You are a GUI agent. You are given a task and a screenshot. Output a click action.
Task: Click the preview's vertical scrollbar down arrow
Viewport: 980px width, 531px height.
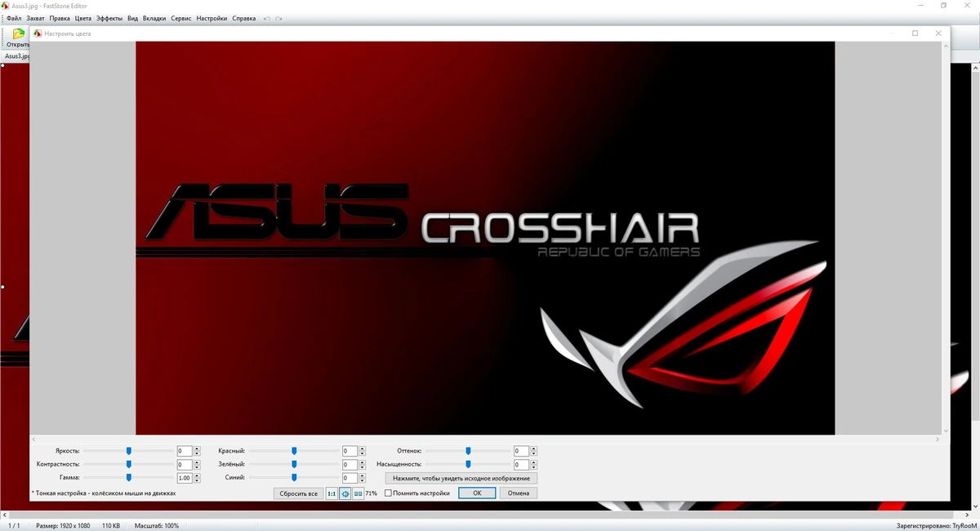coord(946,431)
